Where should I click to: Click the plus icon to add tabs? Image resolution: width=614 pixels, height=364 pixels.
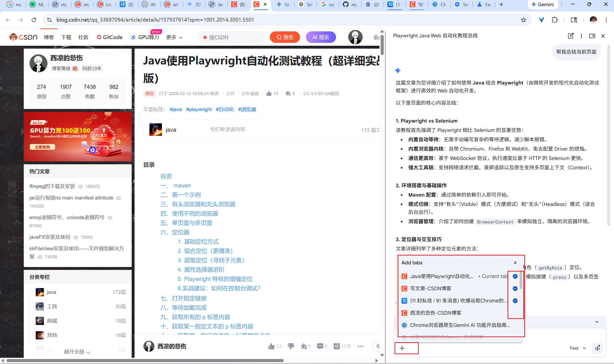[402, 348]
